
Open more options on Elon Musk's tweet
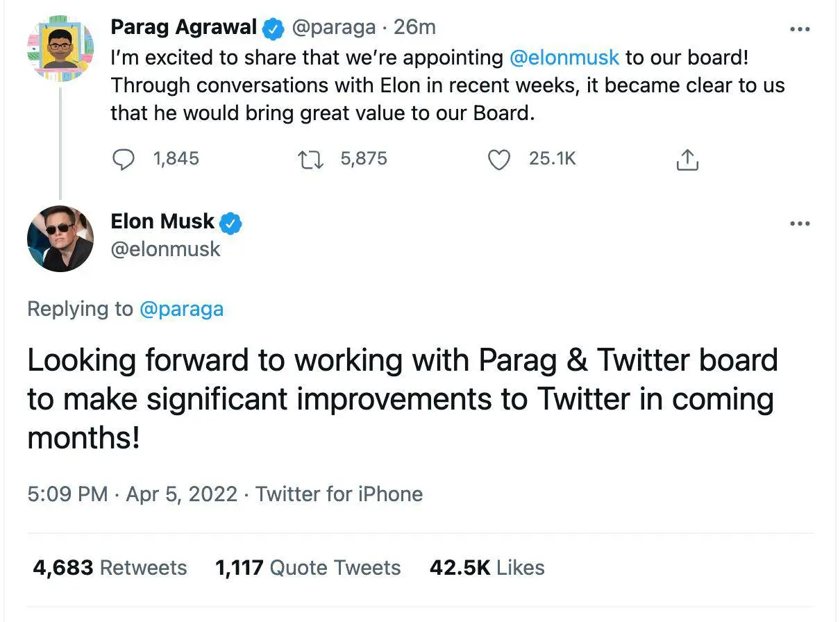pyautogui.click(x=800, y=224)
